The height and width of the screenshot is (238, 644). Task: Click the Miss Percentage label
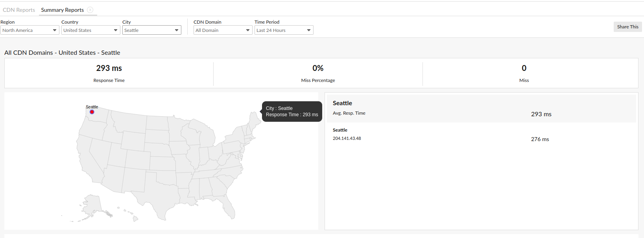318,80
